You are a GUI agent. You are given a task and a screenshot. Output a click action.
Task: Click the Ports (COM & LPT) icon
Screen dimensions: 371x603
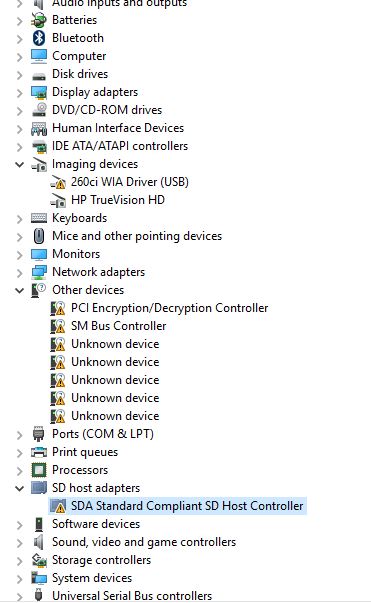pos(39,434)
